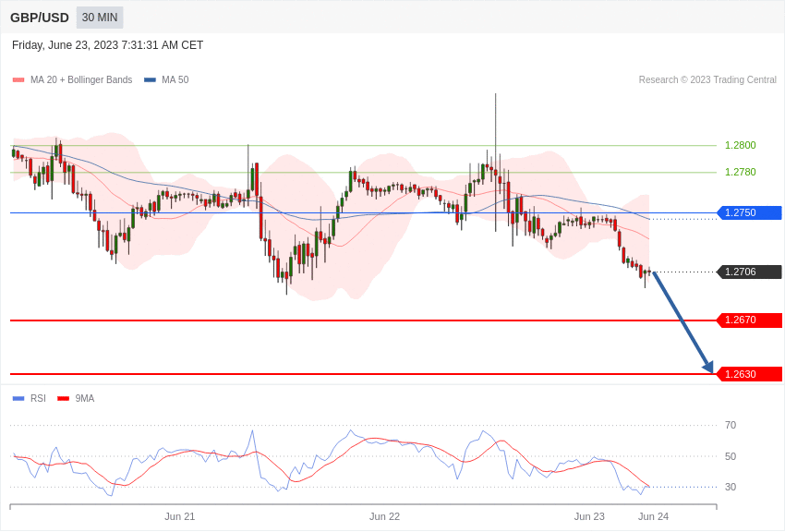Click the RSI 70 level label

coord(731,425)
